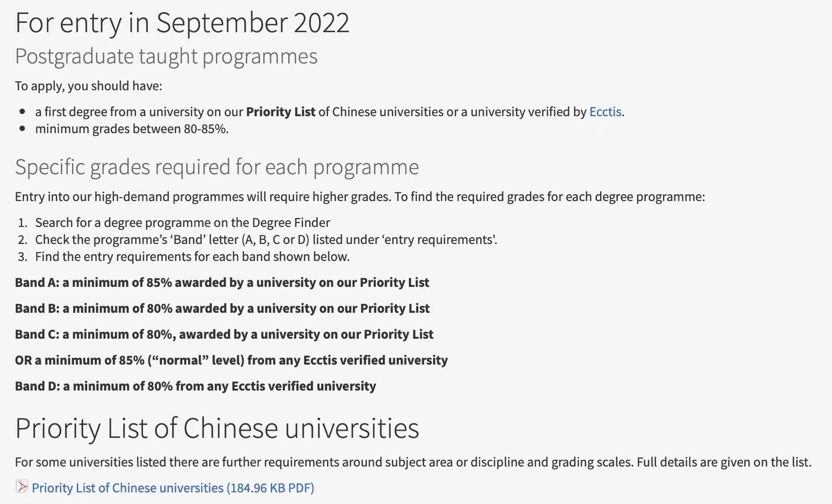Open the Ecctis link
The height and width of the screenshot is (504, 832).
605,112
